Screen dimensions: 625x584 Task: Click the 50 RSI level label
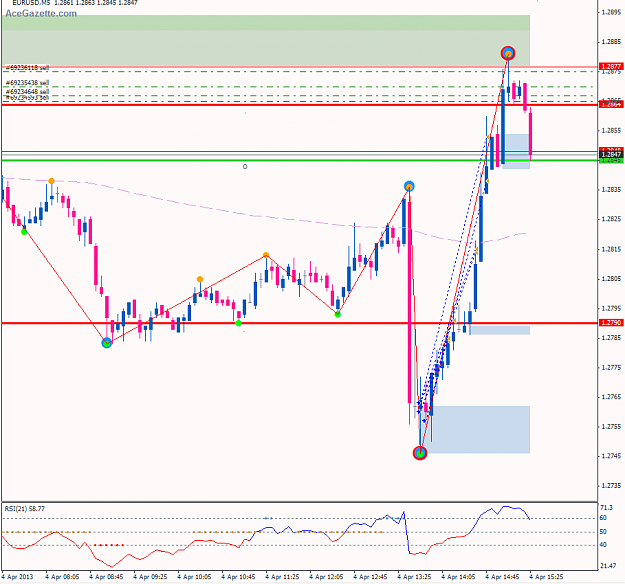point(603,532)
